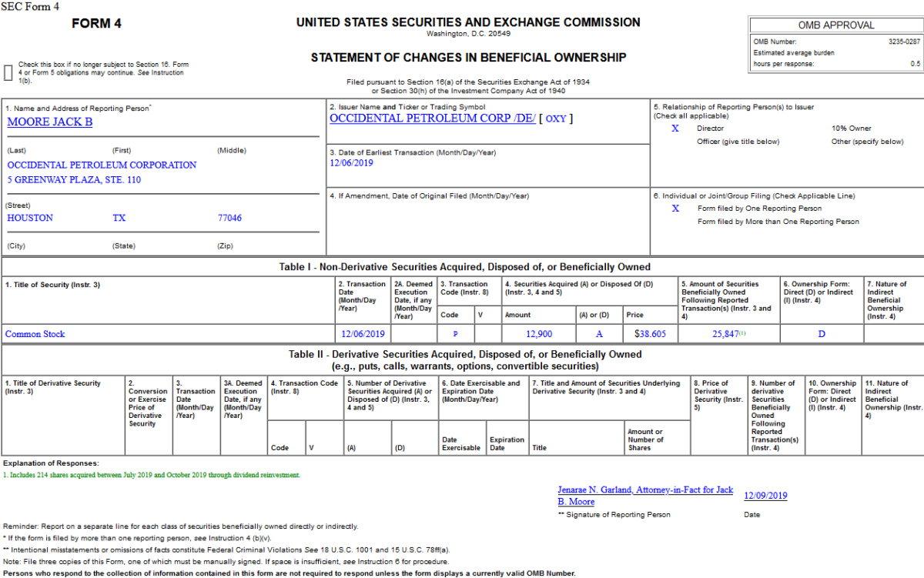924x578 pixels.
Task: Click the ownership form D cell
Action: 822,334
